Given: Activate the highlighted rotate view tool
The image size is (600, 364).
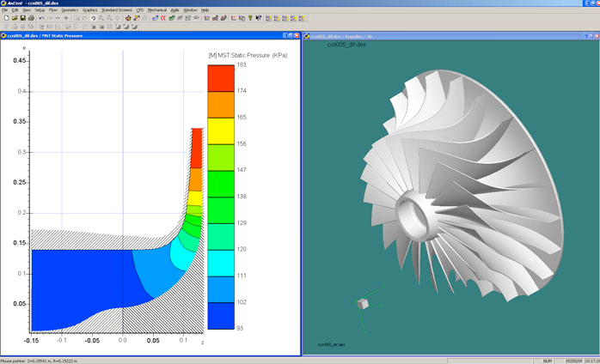Looking at the screenshot, I should click(94, 18).
